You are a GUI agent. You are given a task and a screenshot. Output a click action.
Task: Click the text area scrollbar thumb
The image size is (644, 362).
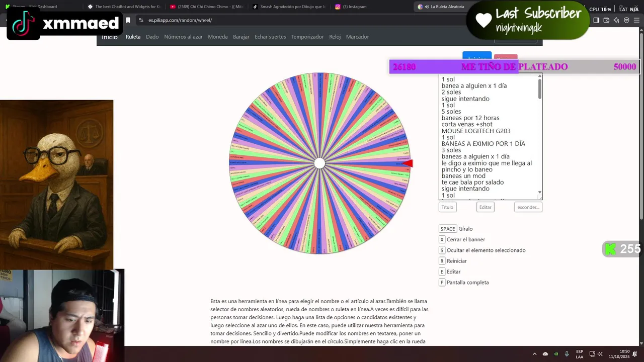(540, 88)
